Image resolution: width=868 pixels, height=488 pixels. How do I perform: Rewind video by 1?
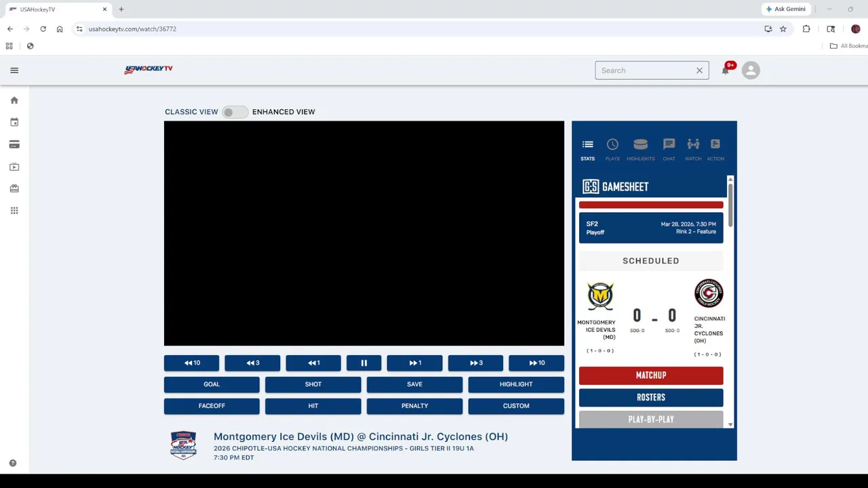click(x=313, y=363)
